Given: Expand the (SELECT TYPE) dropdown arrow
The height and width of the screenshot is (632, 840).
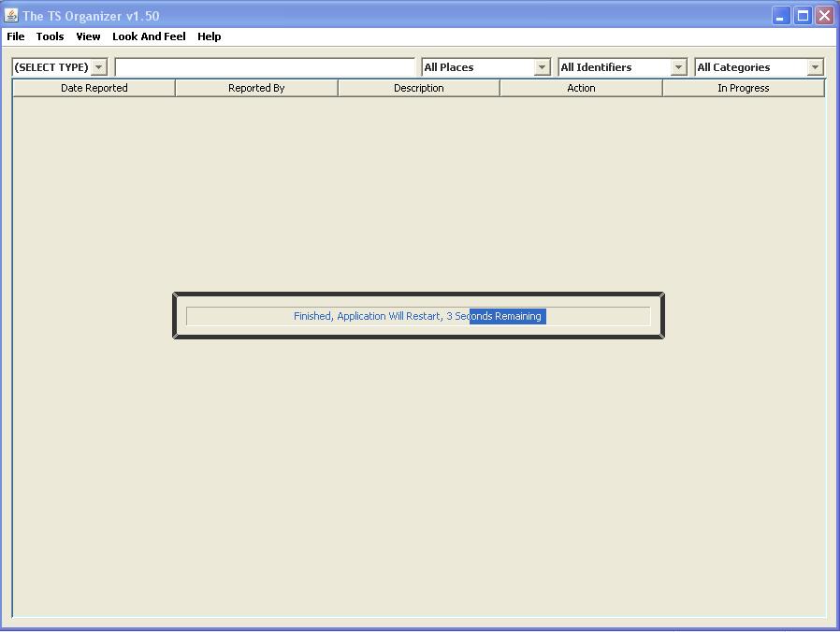Looking at the screenshot, I should [98, 67].
